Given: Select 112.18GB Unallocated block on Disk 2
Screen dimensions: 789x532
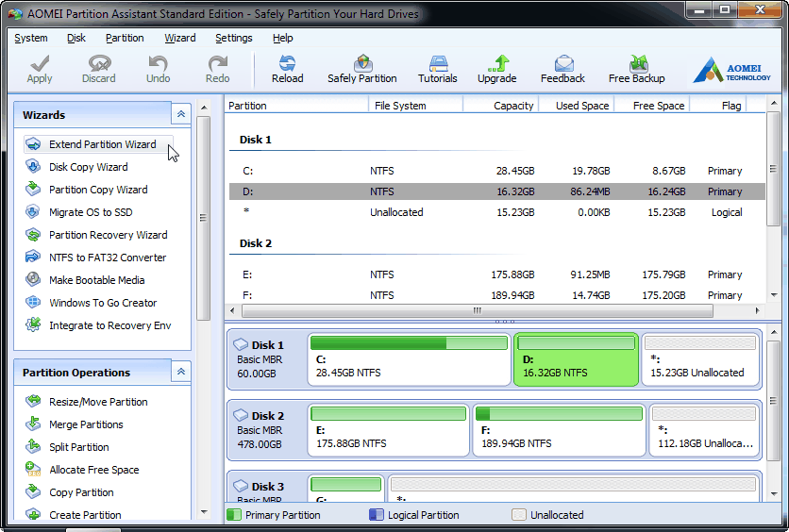Looking at the screenshot, I should point(704,430).
